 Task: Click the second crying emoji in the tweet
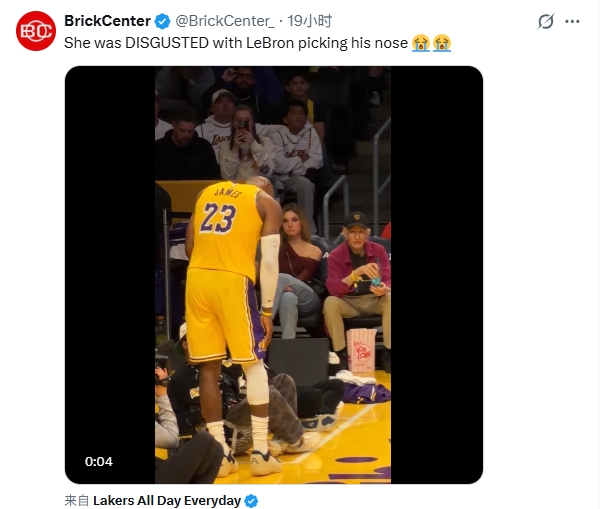coord(441,42)
